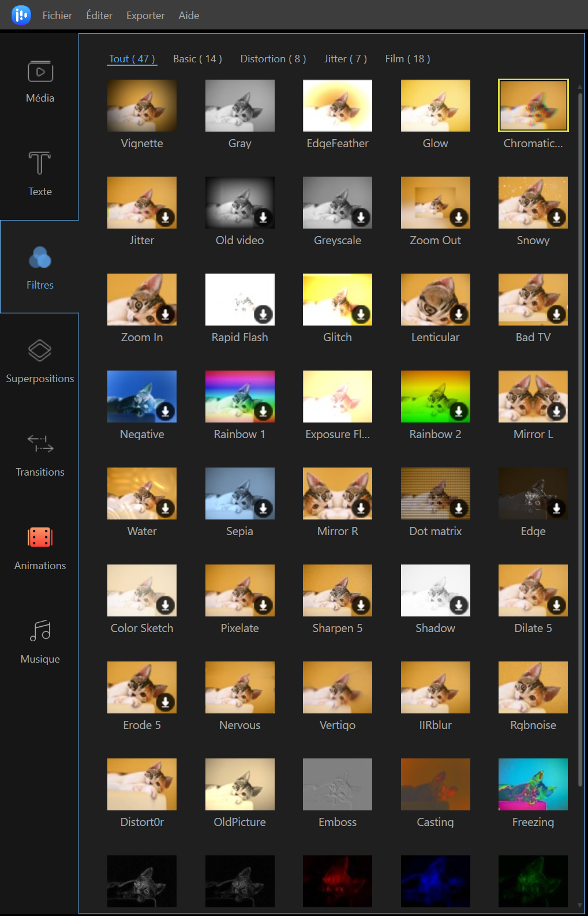Select the Gray filter thumbnail
This screenshot has height=916, width=588.
[240, 106]
